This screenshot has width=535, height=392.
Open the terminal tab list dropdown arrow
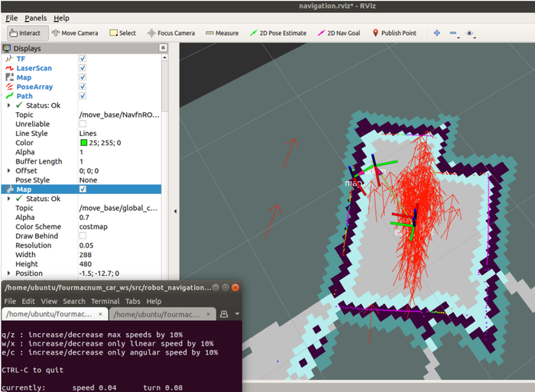(x=237, y=314)
